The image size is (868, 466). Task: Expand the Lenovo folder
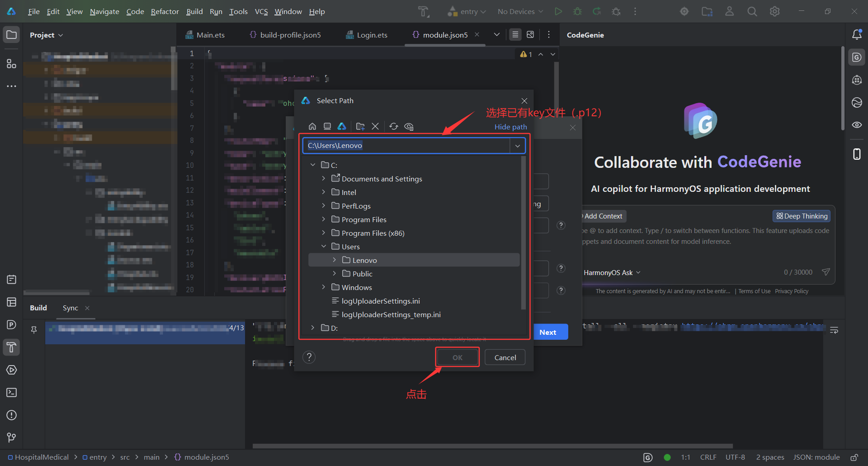pos(335,260)
